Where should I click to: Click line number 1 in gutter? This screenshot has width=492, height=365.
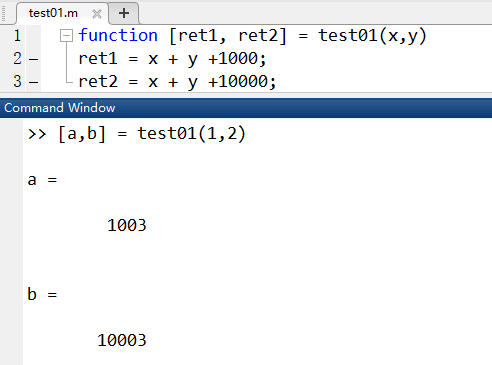tap(17, 35)
